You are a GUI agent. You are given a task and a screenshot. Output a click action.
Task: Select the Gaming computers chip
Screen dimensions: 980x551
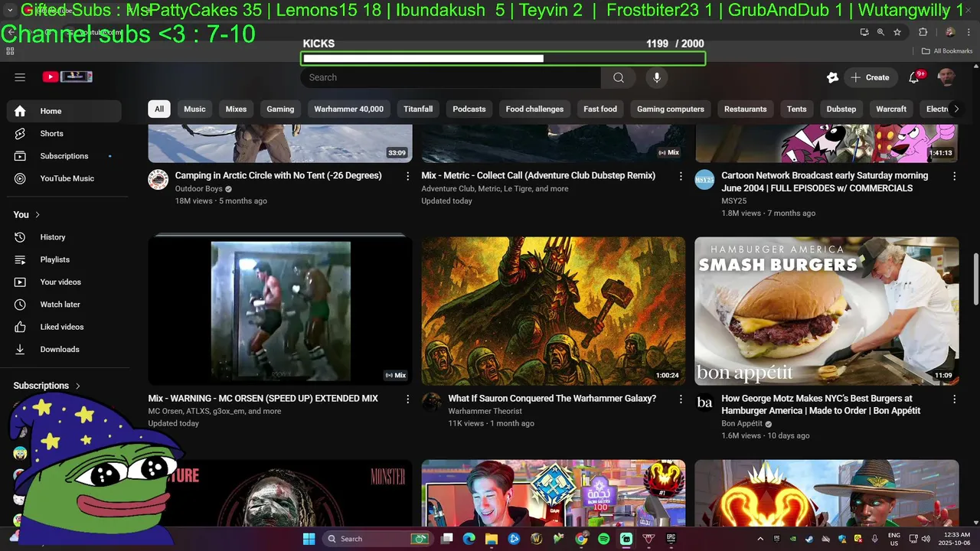tap(670, 109)
